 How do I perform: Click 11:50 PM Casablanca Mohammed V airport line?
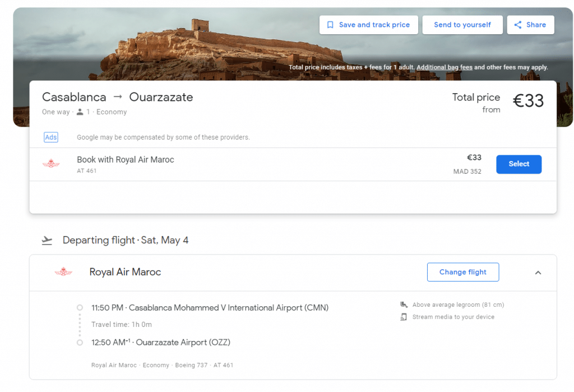click(x=210, y=308)
